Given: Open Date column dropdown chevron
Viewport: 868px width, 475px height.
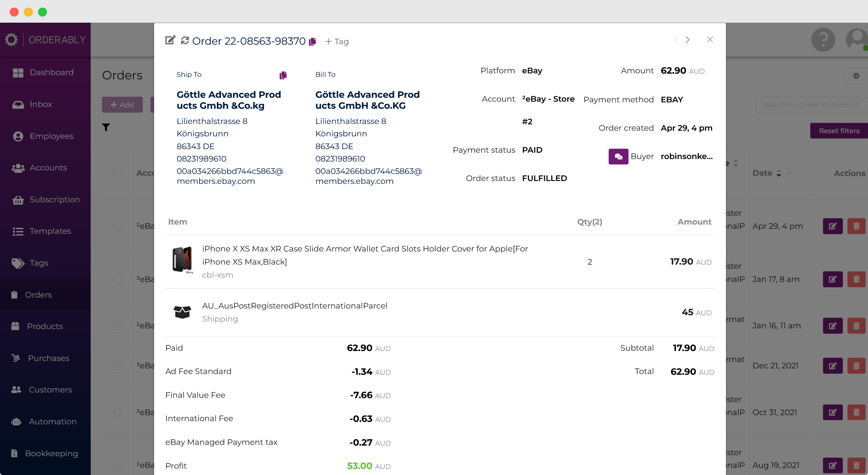Looking at the screenshot, I should [789, 173].
